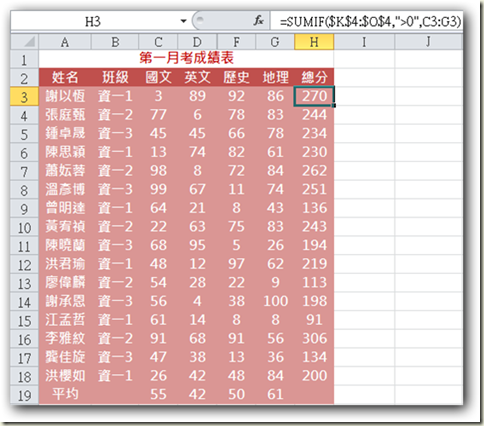Viewport: 484px width, 426px height.
Task: Click the 總分 header cell
Action: pyautogui.click(x=314, y=78)
